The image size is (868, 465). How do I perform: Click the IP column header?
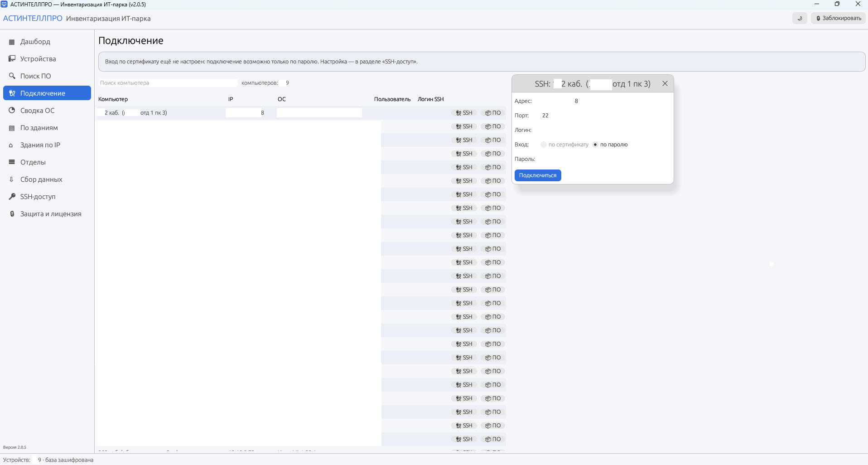(x=231, y=99)
